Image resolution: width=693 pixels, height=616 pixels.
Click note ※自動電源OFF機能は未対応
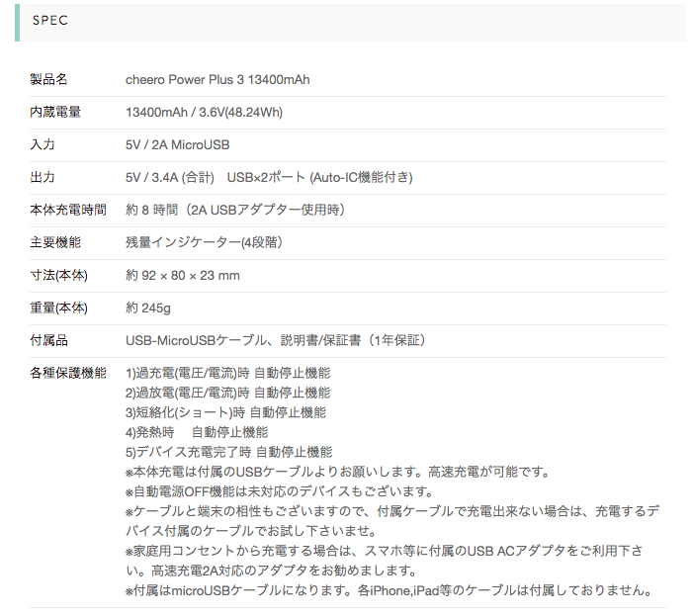[280, 491]
